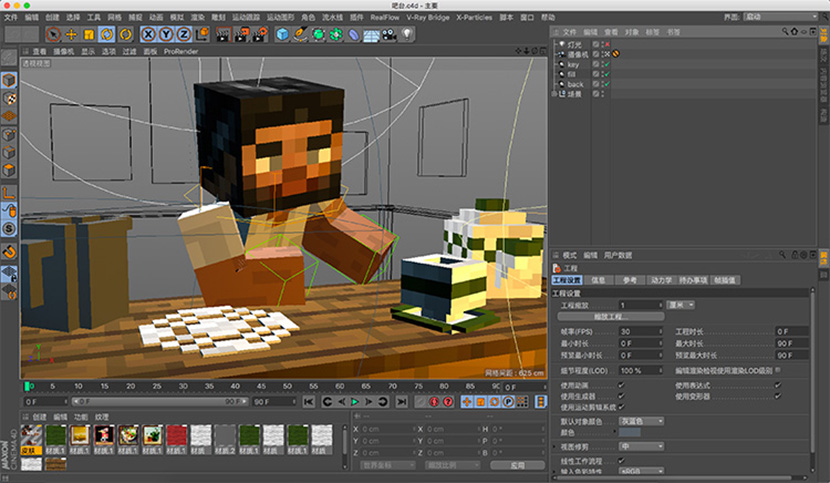Jump to the animation end frame
This screenshot has width=830, height=483.
402,402
